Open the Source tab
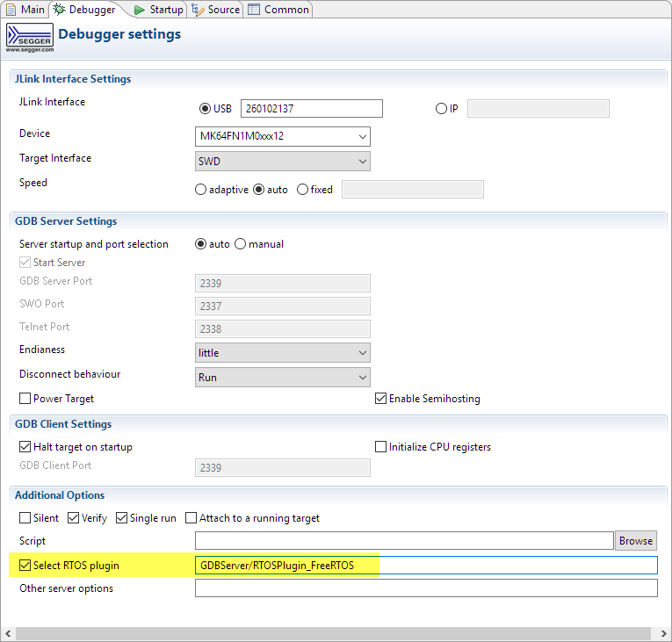Viewport: 672px width, 642px height. pyautogui.click(x=215, y=10)
